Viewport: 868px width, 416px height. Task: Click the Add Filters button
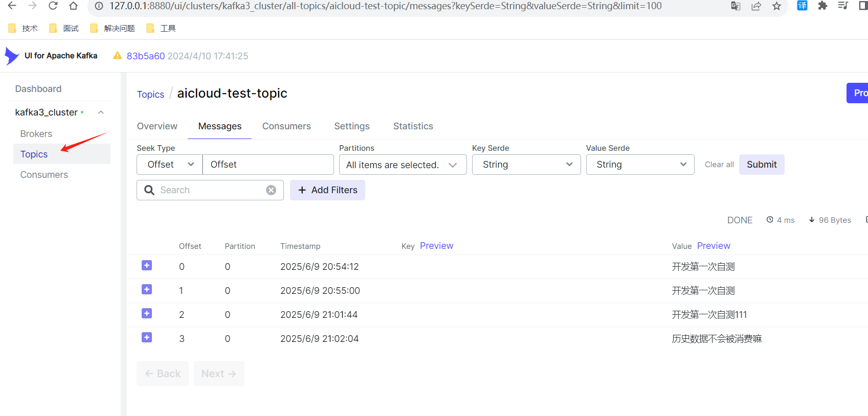[327, 190]
